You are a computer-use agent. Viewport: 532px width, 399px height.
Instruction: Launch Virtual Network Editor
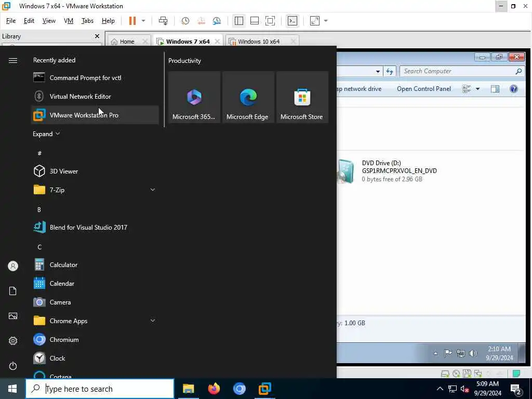click(x=95, y=96)
